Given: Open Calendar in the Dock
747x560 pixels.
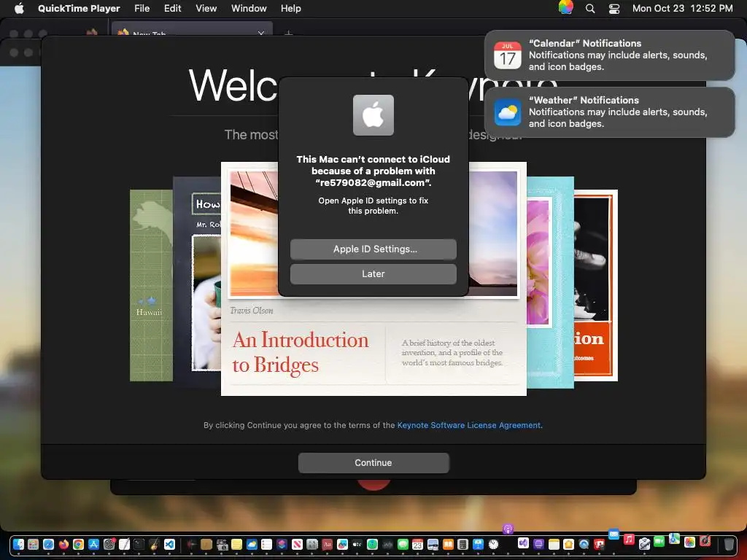Looking at the screenshot, I should tap(418, 544).
